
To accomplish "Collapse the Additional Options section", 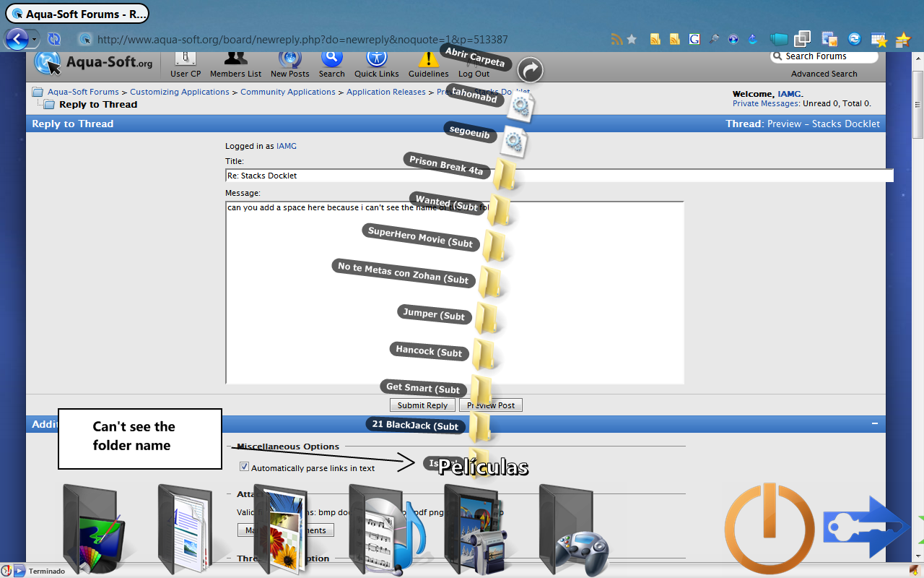I will [x=874, y=424].
